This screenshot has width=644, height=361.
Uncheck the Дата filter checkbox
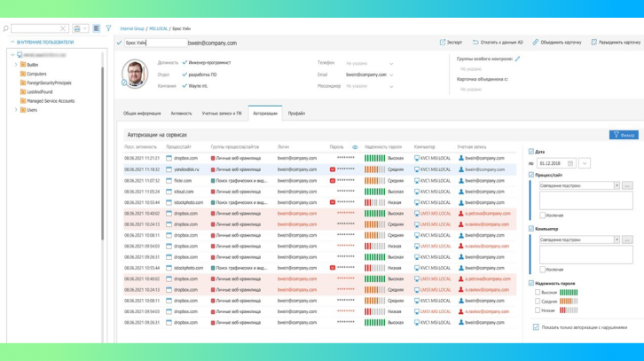pos(531,152)
